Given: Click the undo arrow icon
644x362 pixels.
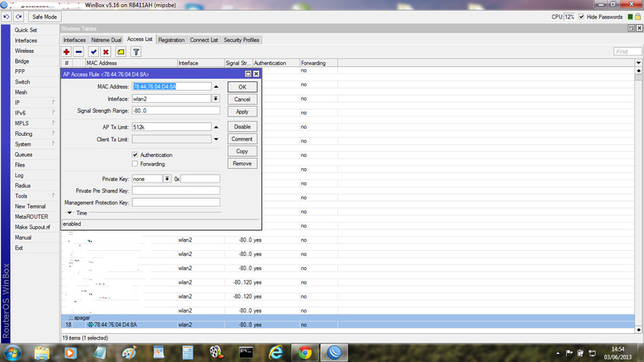Looking at the screenshot, I should pos(6,17).
